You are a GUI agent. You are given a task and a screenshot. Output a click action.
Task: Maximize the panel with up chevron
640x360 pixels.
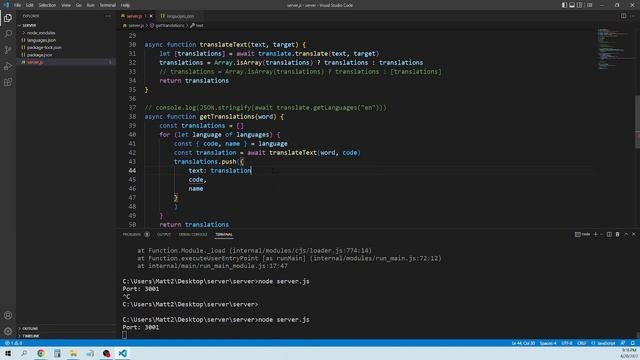(x=626, y=234)
